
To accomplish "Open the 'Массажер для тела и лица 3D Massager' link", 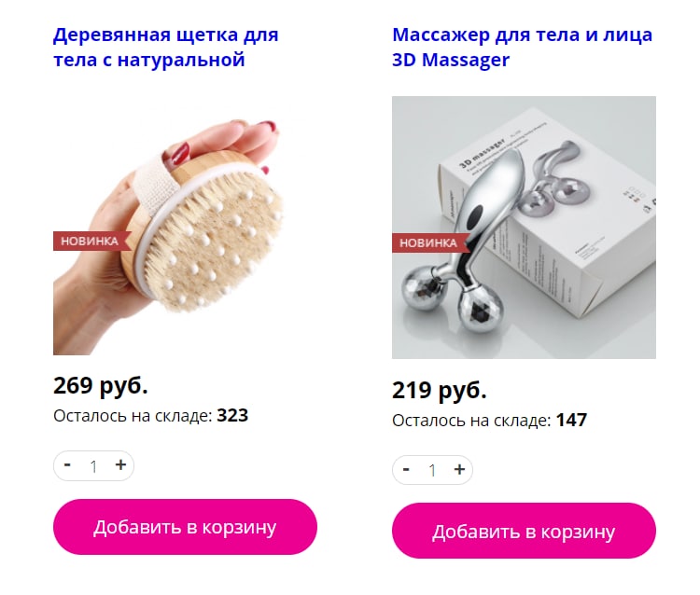I will tap(522, 47).
